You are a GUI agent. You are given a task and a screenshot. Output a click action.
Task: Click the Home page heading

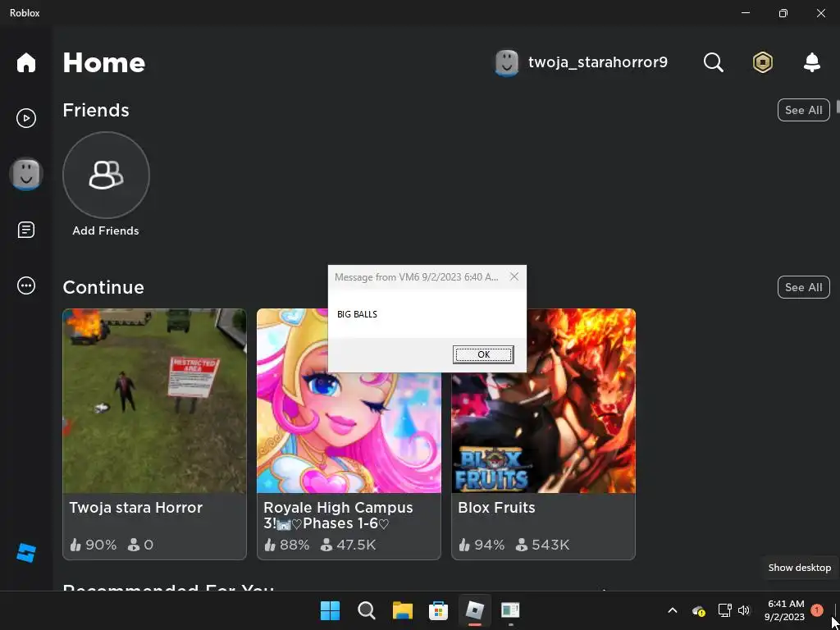pos(104,62)
